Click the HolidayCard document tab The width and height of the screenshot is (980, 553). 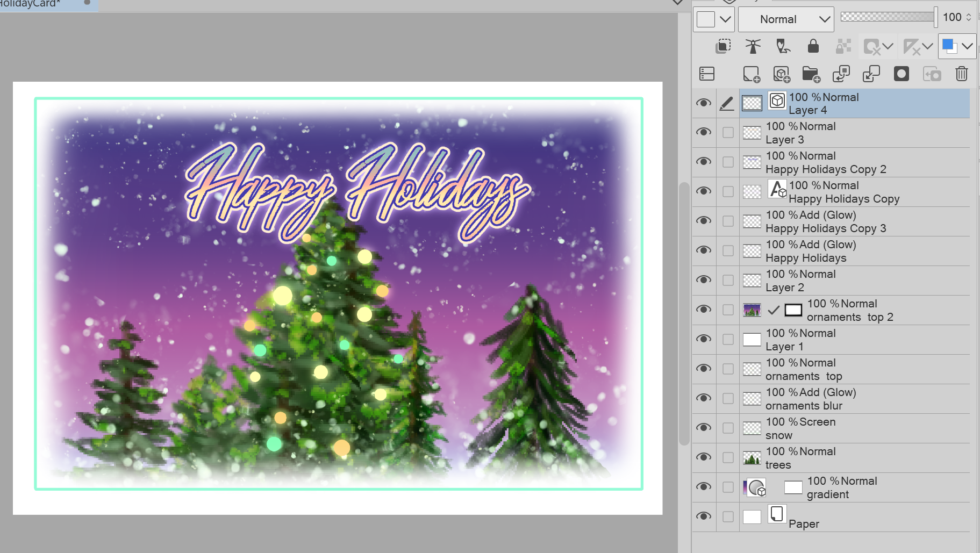[x=48, y=4]
